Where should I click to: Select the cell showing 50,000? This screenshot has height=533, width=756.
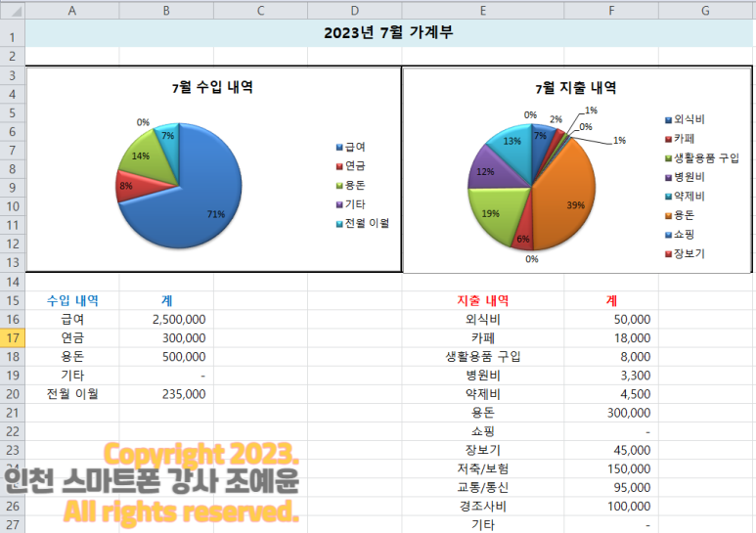[611, 320]
